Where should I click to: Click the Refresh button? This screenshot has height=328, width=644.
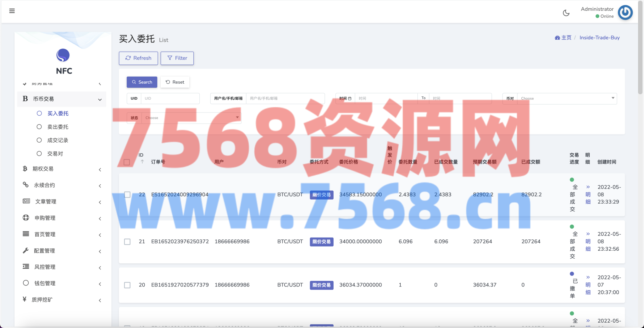click(138, 58)
